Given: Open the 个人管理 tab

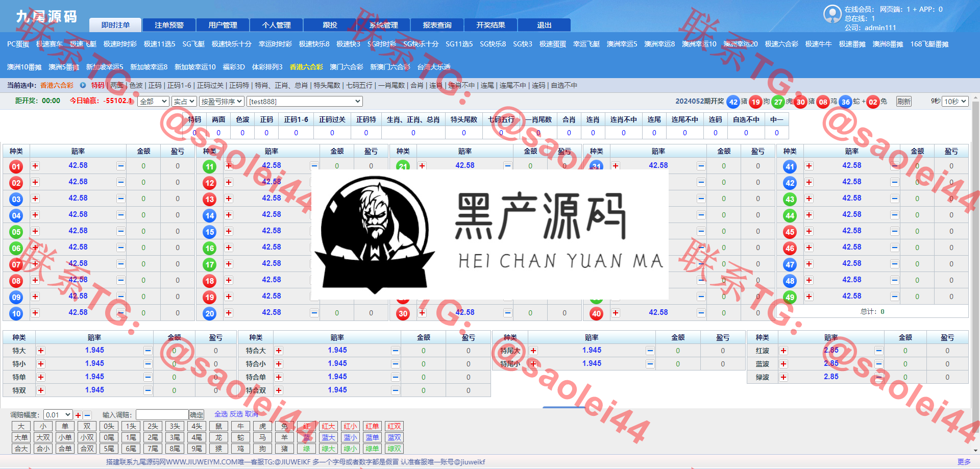Looking at the screenshot, I should [276, 25].
